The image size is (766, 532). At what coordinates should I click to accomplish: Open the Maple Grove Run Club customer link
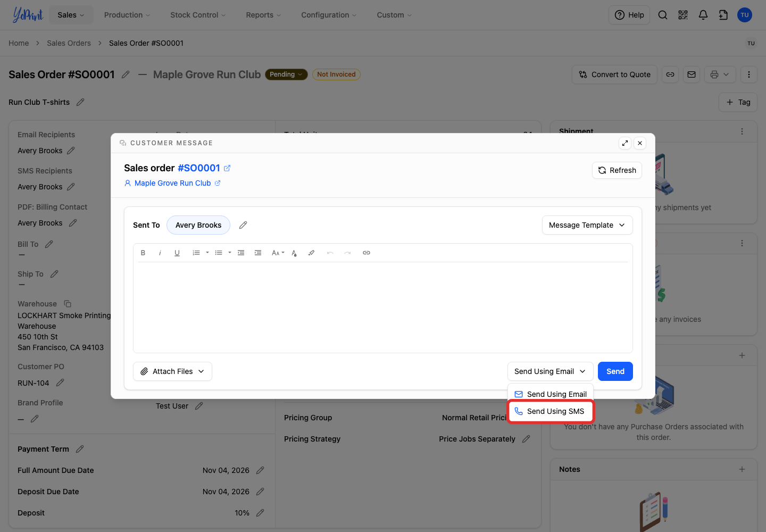click(x=172, y=183)
